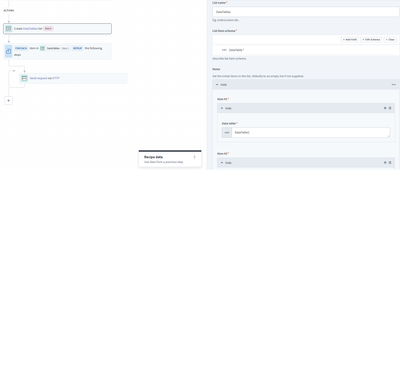400x373 pixels.
Task: Click the Edit Schema button
Action: (371, 39)
